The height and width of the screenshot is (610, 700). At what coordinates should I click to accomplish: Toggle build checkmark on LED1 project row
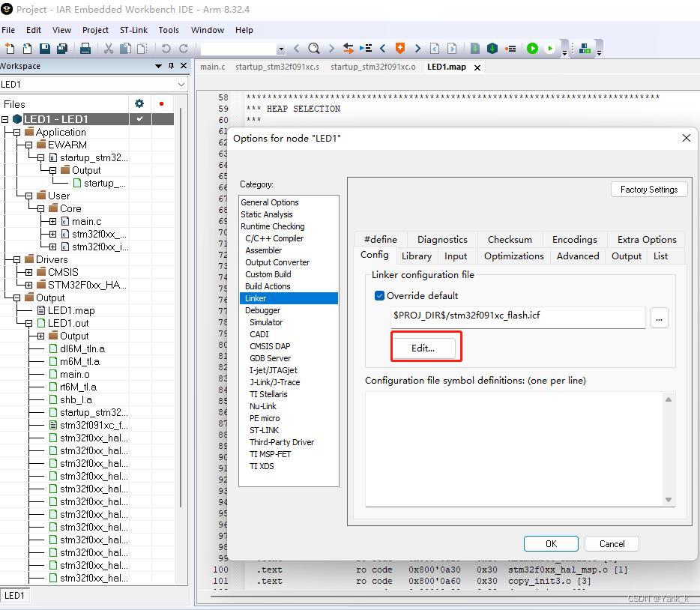139,118
